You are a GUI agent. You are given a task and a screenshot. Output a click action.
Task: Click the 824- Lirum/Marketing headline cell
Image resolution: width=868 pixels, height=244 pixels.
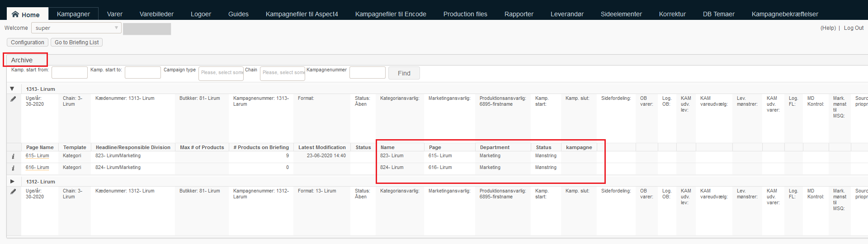click(118, 168)
